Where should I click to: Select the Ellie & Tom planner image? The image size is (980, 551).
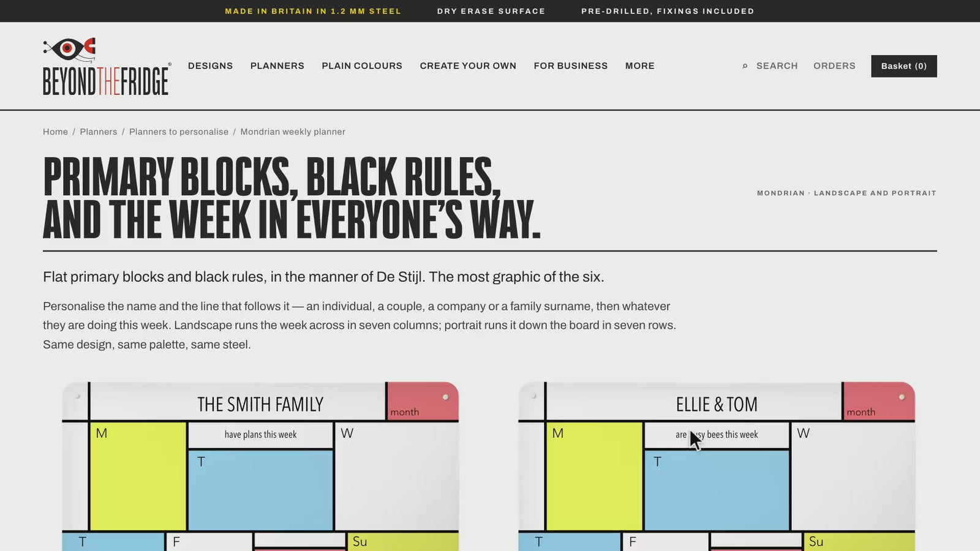click(x=717, y=467)
